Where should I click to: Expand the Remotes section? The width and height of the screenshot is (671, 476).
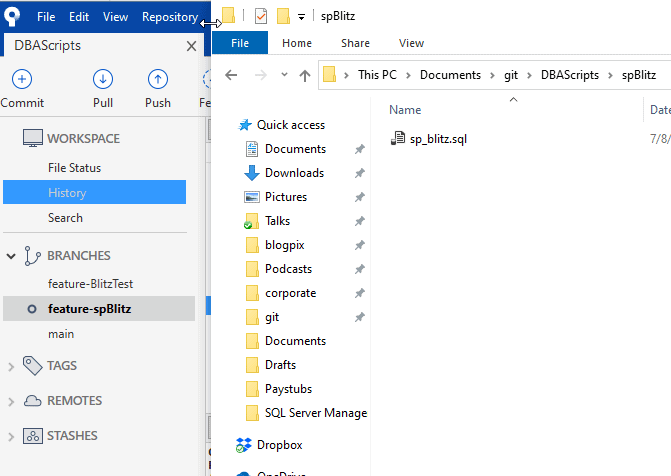pos(11,402)
